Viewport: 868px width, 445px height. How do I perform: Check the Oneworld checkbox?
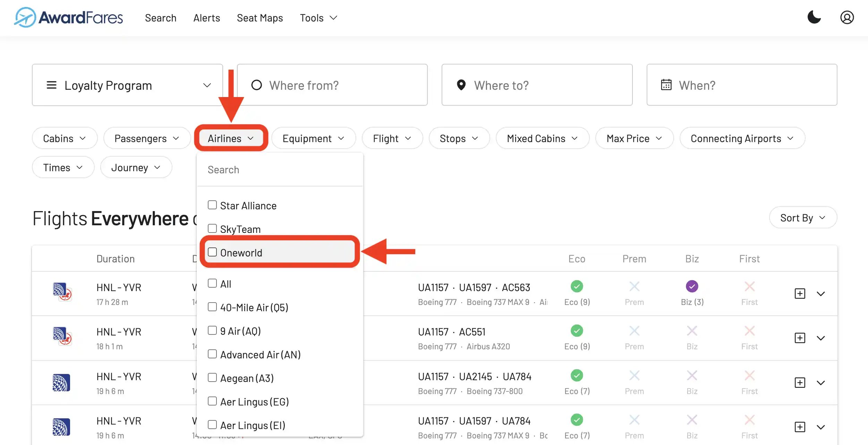coord(212,252)
